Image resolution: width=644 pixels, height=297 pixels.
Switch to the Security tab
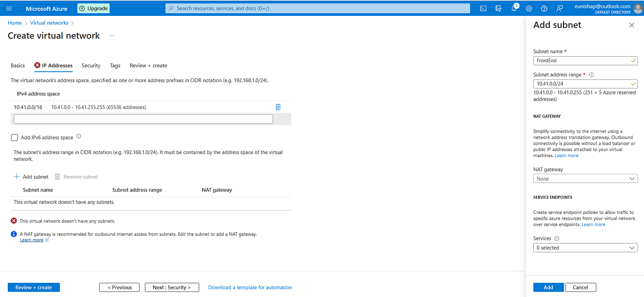pyautogui.click(x=91, y=66)
